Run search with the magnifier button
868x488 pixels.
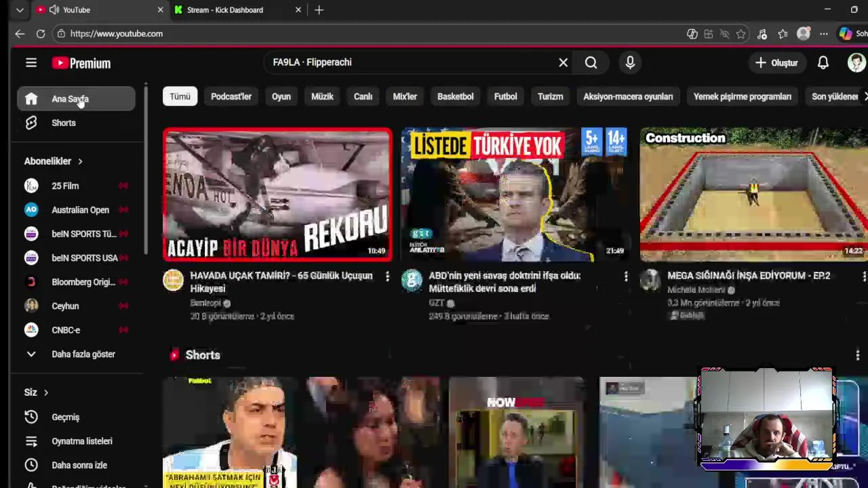[591, 62]
